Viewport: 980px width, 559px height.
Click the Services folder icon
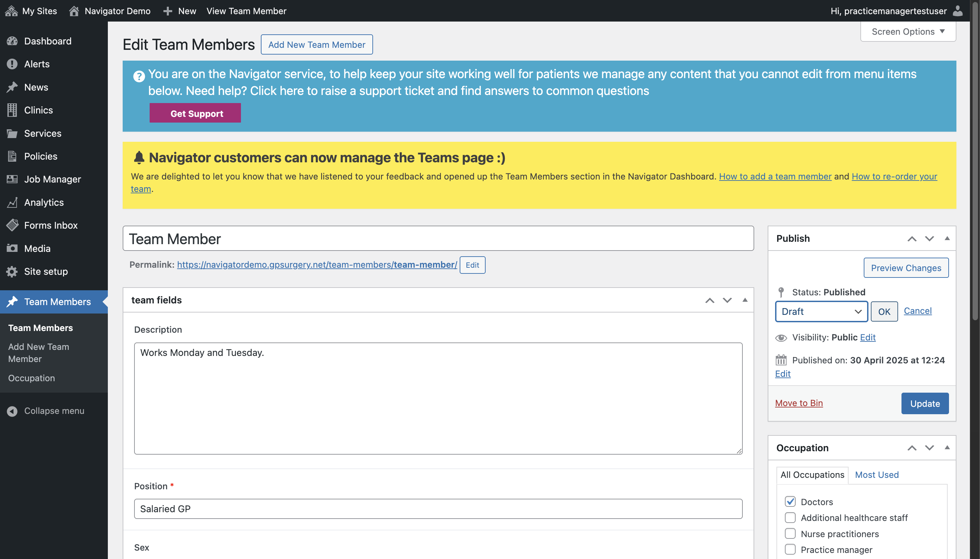tap(12, 133)
